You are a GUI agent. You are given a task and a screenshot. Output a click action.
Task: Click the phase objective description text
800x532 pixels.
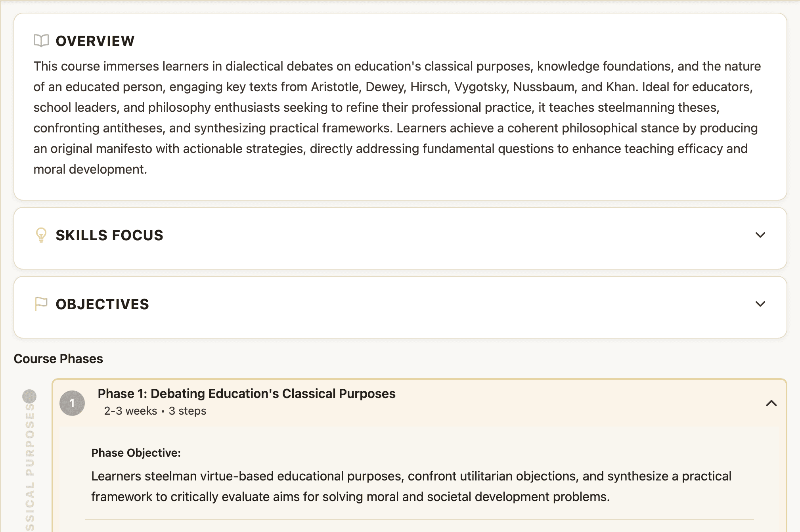click(x=411, y=486)
